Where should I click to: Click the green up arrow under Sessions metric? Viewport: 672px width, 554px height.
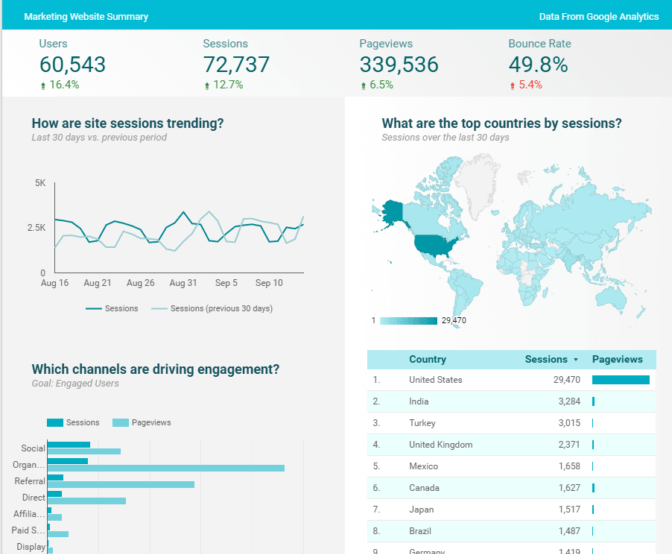click(x=207, y=86)
